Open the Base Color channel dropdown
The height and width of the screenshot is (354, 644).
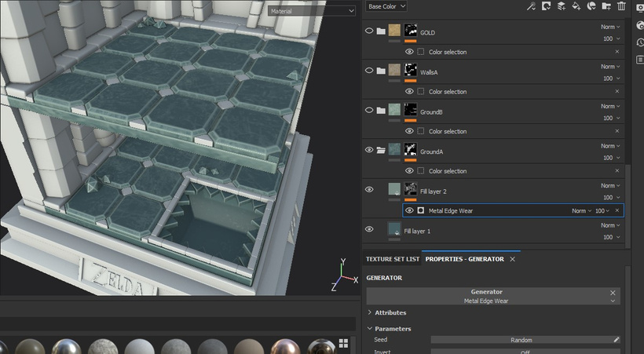(386, 6)
